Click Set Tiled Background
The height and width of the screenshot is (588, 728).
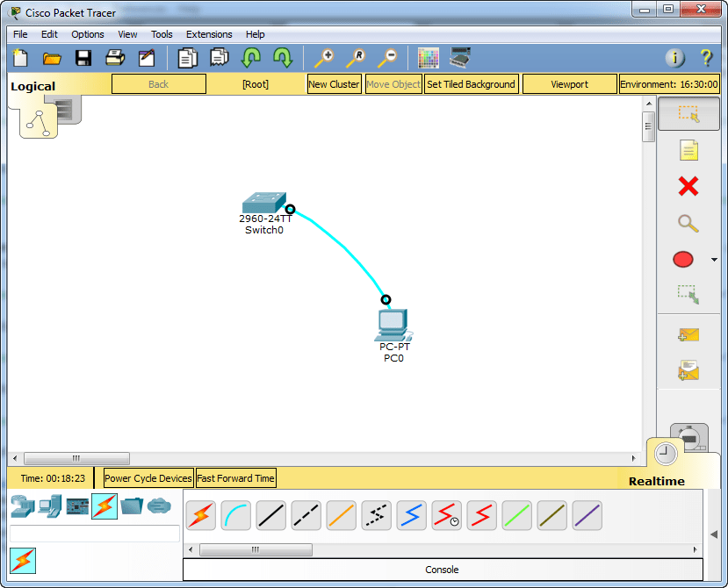[472, 83]
